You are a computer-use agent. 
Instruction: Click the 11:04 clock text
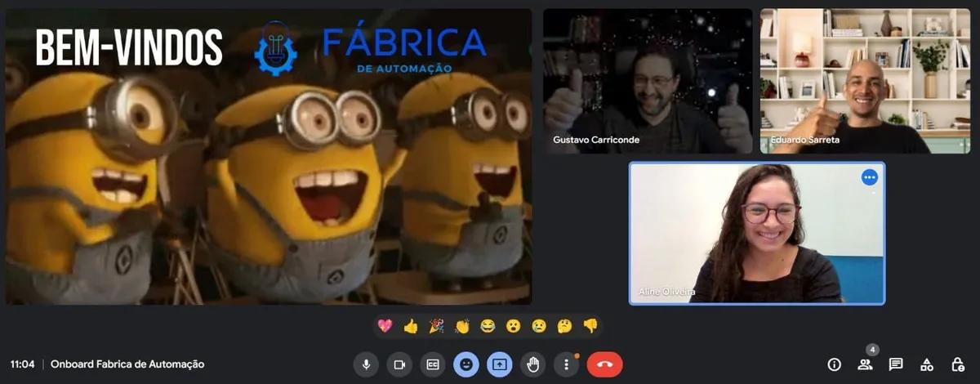22,364
